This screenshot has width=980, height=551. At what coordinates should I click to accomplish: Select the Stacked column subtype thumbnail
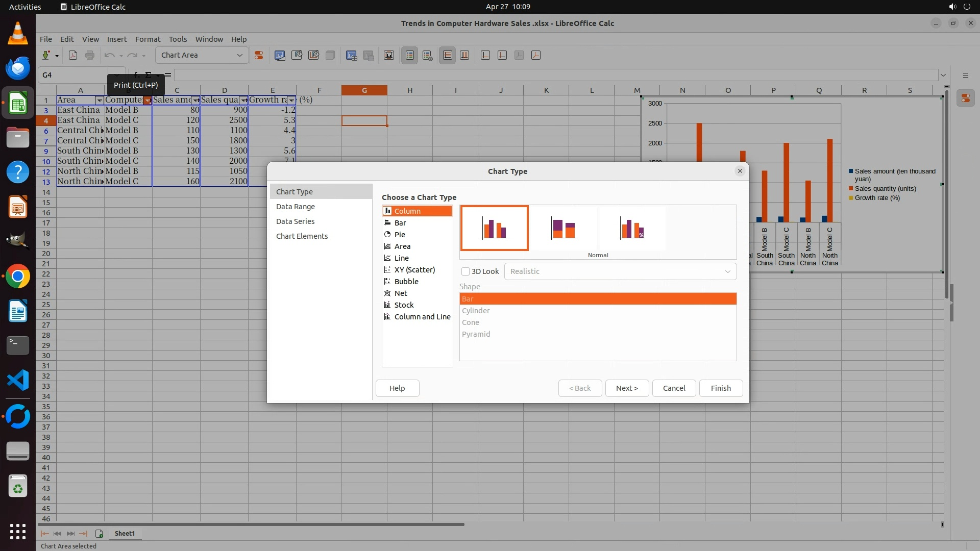[x=563, y=228]
